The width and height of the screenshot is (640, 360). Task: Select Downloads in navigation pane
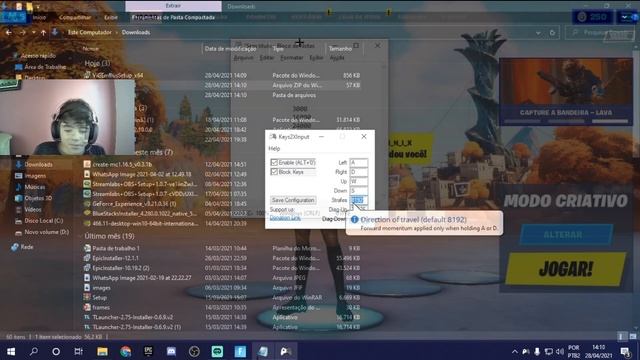tap(38, 164)
